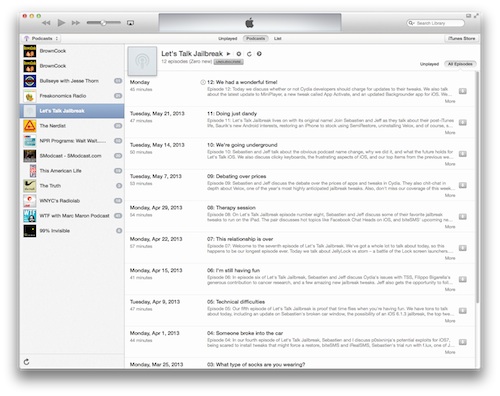This screenshot has width=500, height=396.
Task: Expand More for episode 06 description
Action: coord(450,289)
